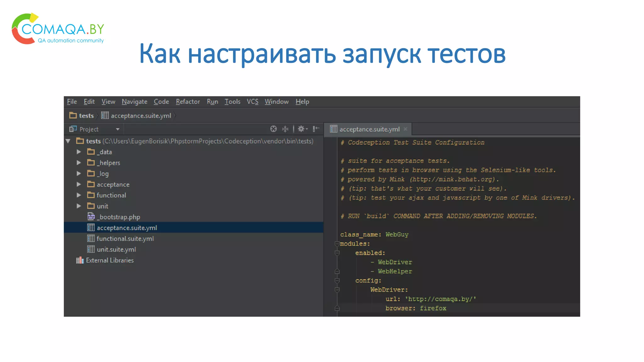This screenshot has height=362, width=644.
Task: Click the acceptance.suite.yml file icon in tree
Action: pos(91,227)
